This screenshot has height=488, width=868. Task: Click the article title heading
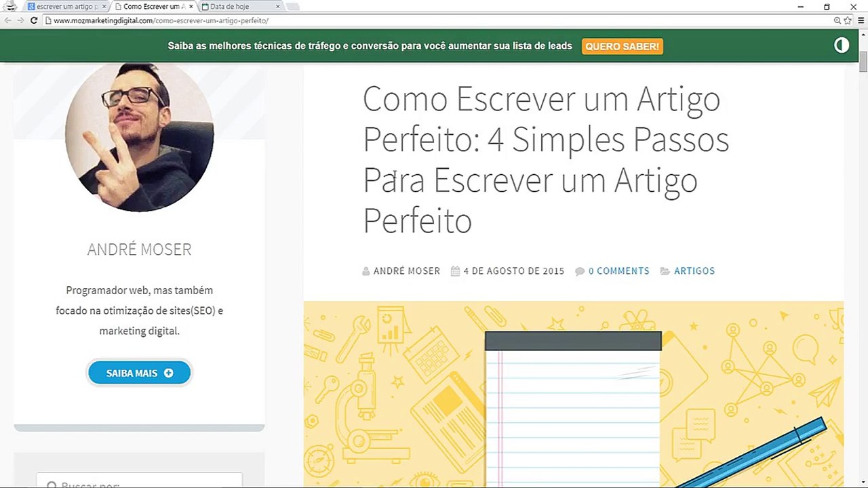coord(546,160)
